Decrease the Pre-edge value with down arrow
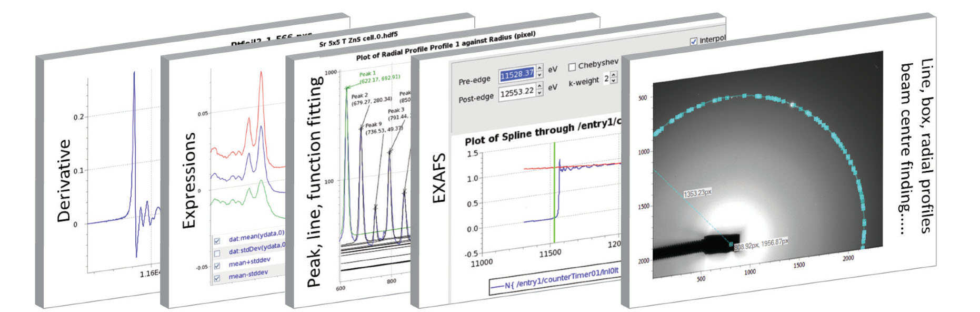The image size is (980, 312). click(539, 75)
